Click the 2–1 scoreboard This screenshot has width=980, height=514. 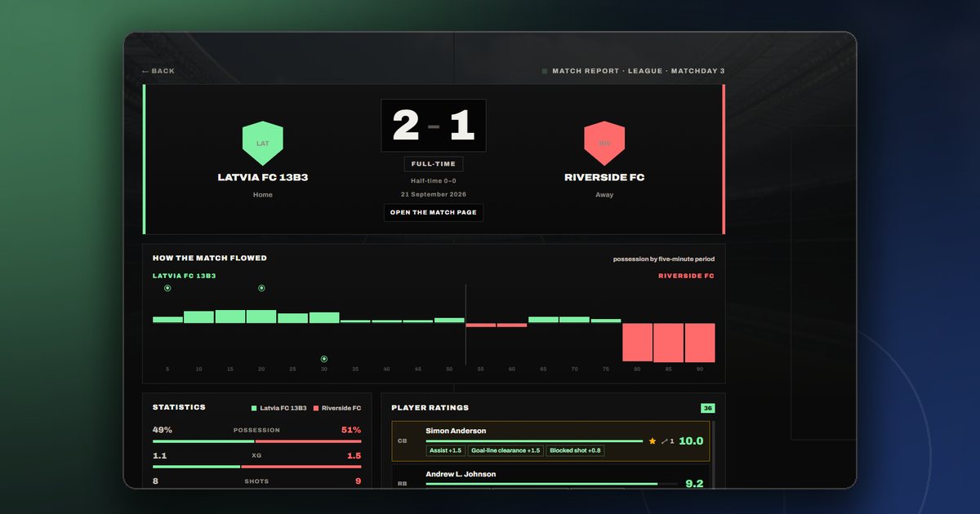pos(434,126)
